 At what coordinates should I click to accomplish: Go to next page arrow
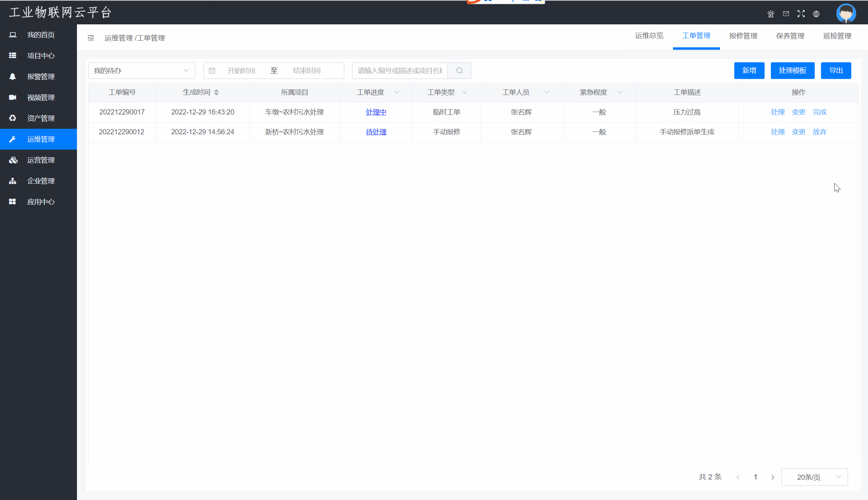773,477
